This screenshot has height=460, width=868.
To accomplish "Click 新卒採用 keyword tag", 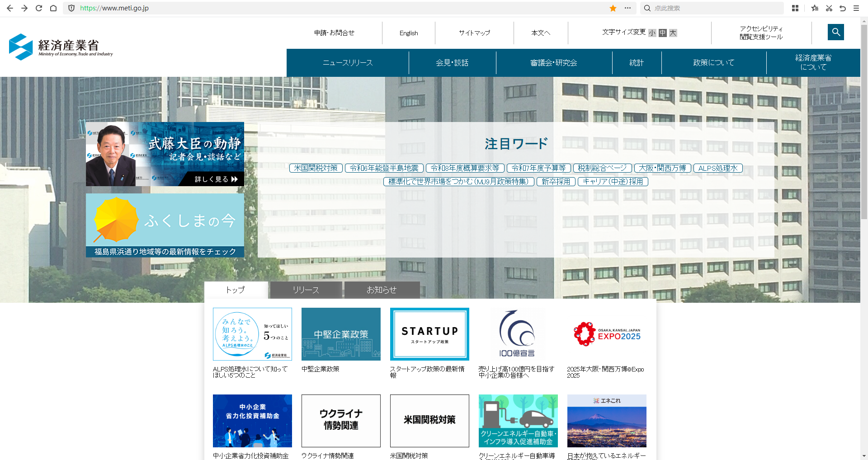I will 556,182.
